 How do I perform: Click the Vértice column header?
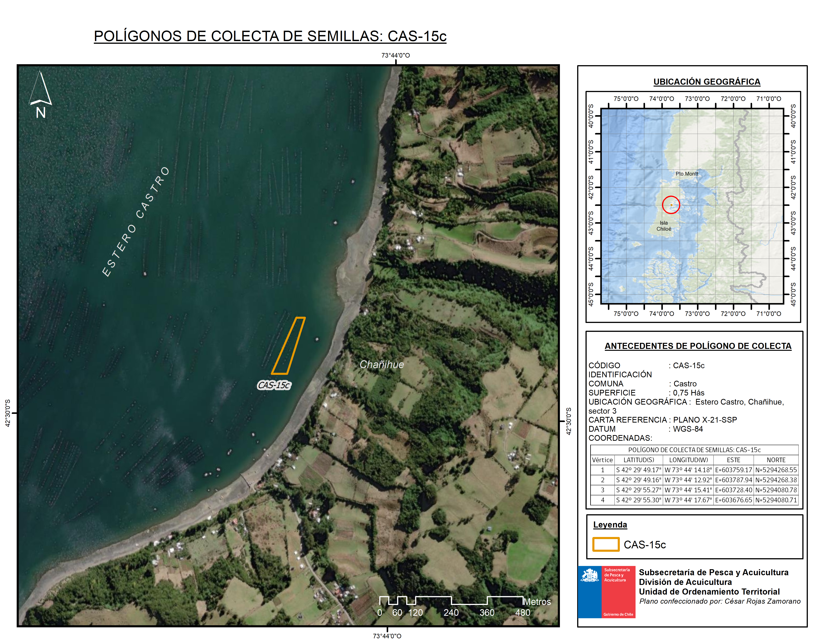pyautogui.click(x=602, y=460)
